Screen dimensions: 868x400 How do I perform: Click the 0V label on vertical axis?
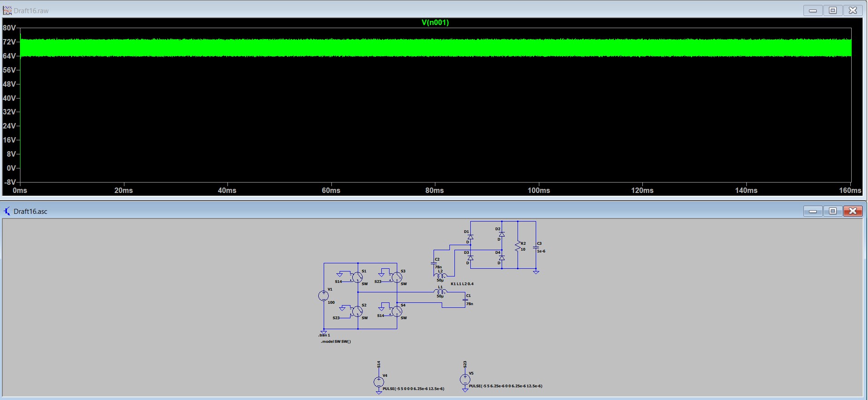point(11,168)
